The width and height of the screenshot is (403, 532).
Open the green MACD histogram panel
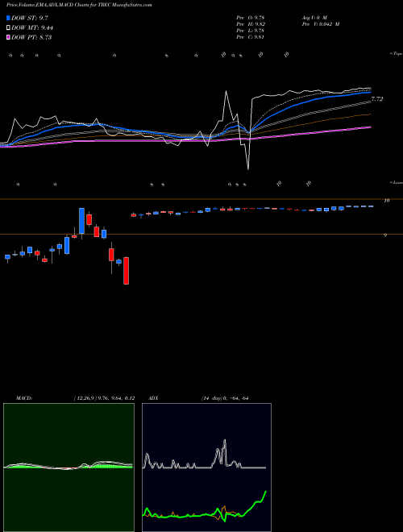69,468
